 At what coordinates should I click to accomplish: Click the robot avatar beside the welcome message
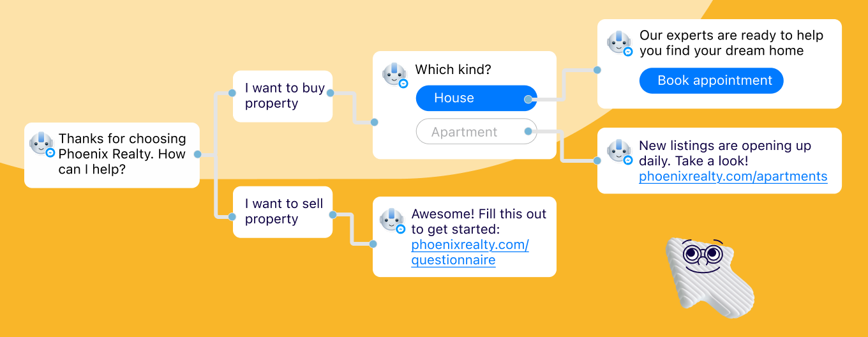[41, 143]
